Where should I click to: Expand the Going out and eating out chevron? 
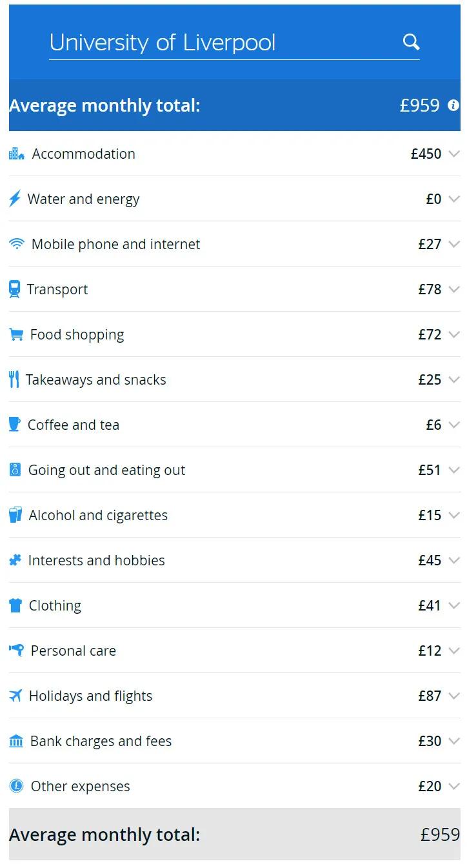[454, 470]
